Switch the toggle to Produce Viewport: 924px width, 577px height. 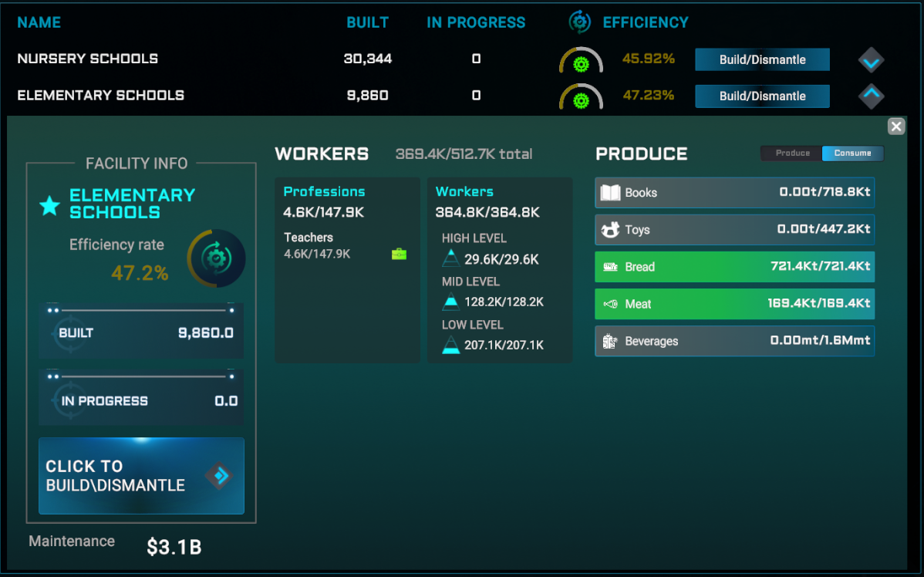pyautogui.click(x=792, y=153)
